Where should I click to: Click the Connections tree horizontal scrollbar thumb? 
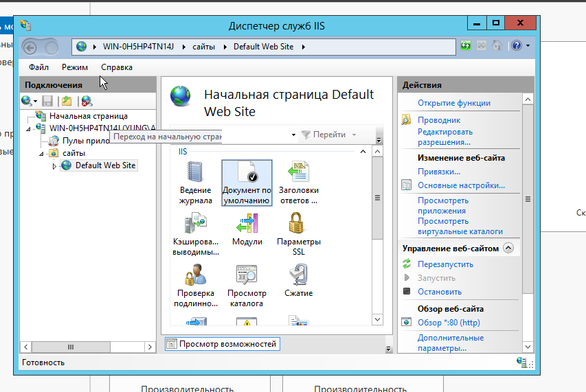pyautogui.click(x=71, y=347)
